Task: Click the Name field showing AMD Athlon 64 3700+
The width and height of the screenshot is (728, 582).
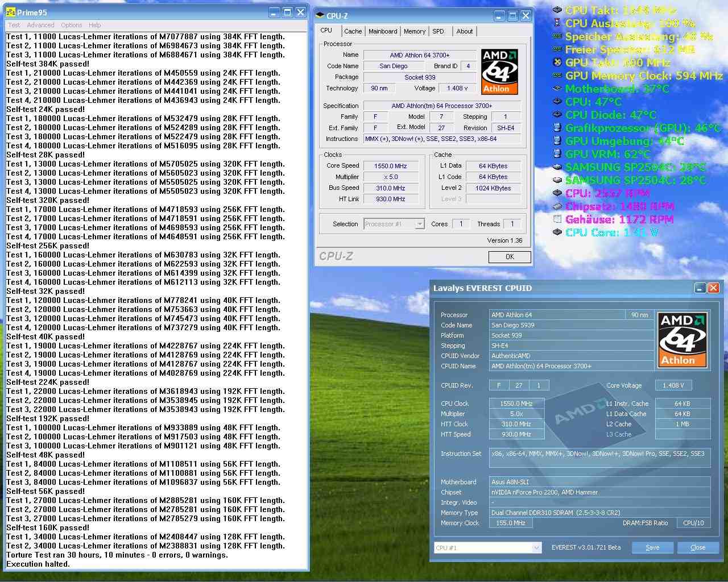Action: pyautogui.click(x=420, y=55)
